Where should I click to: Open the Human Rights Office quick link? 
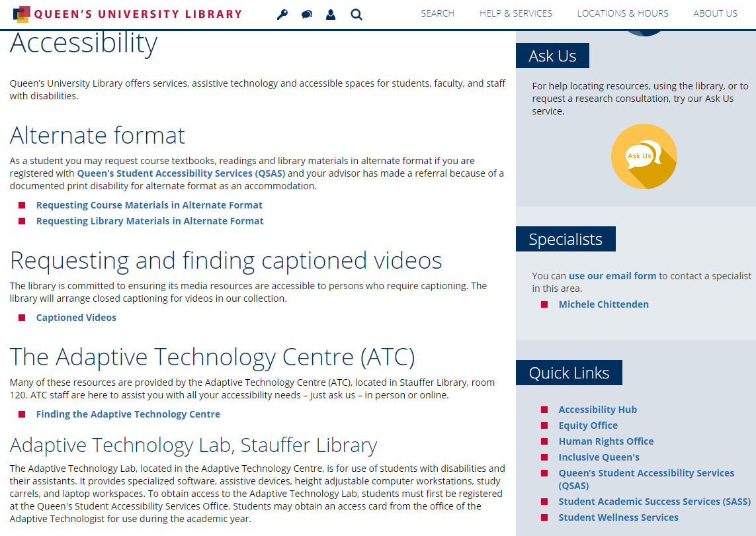coord(606,441)
